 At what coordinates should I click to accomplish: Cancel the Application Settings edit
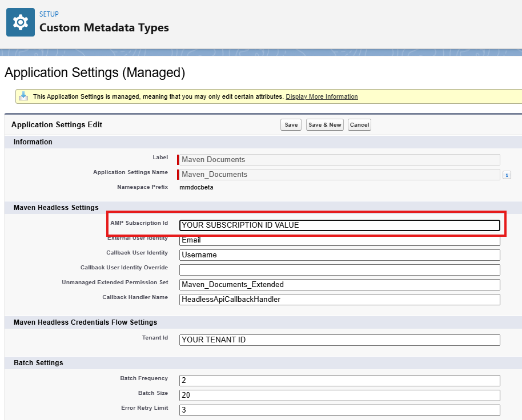click(359, 125)
